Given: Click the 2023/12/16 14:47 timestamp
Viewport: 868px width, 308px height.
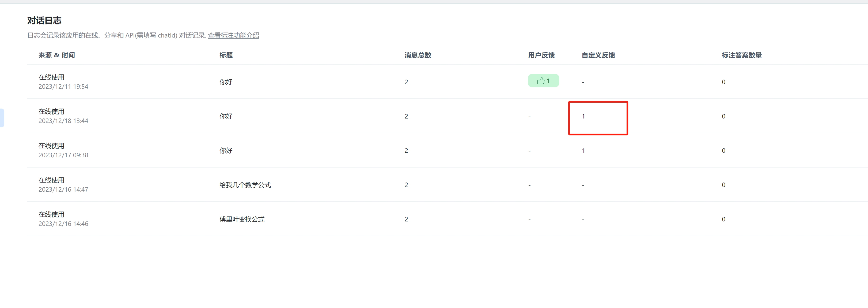Looking at the screenshot, I should (x=63, y=190).
